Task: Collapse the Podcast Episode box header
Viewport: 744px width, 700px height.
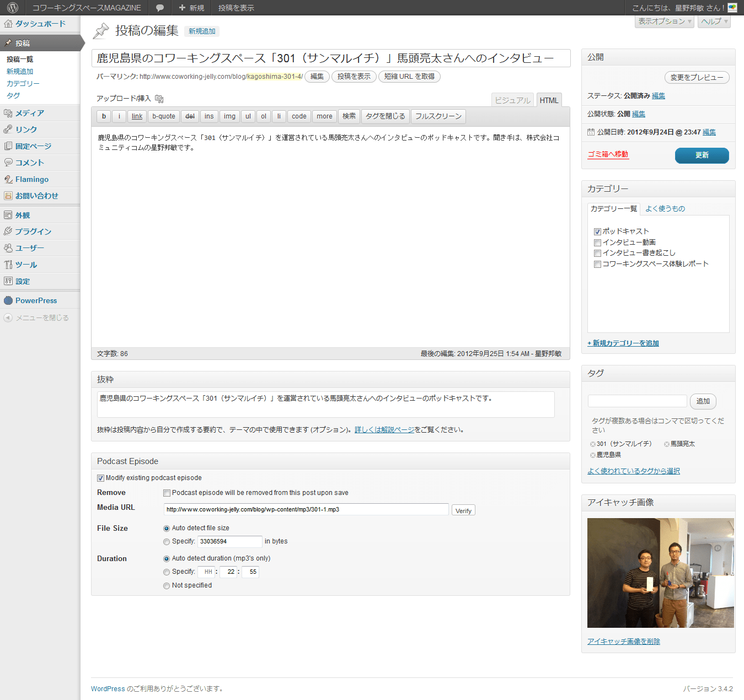Action: click(x=330, y=461)
